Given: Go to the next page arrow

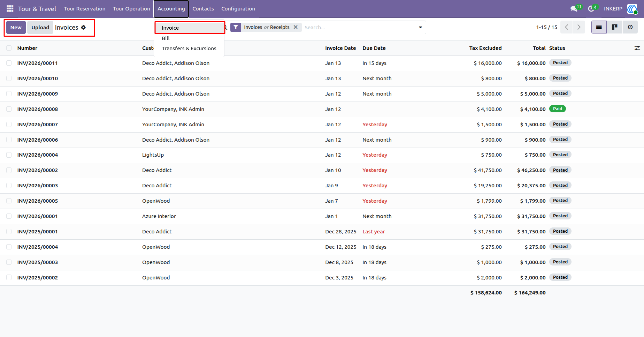Looking at the screenshot, I should coord(579,27).
